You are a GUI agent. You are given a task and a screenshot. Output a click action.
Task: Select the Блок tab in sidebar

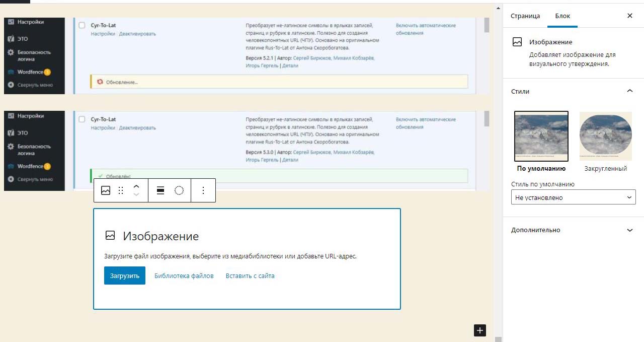562,16
